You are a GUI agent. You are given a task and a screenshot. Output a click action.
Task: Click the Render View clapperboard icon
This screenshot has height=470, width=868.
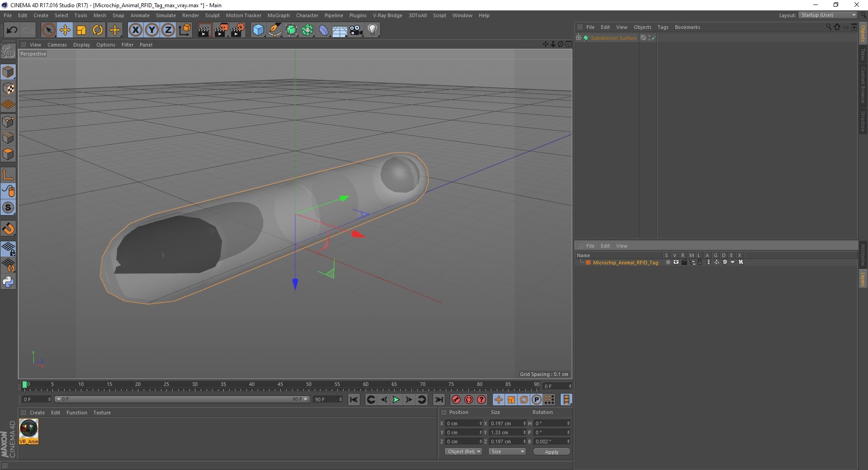(x=204, y=30)
